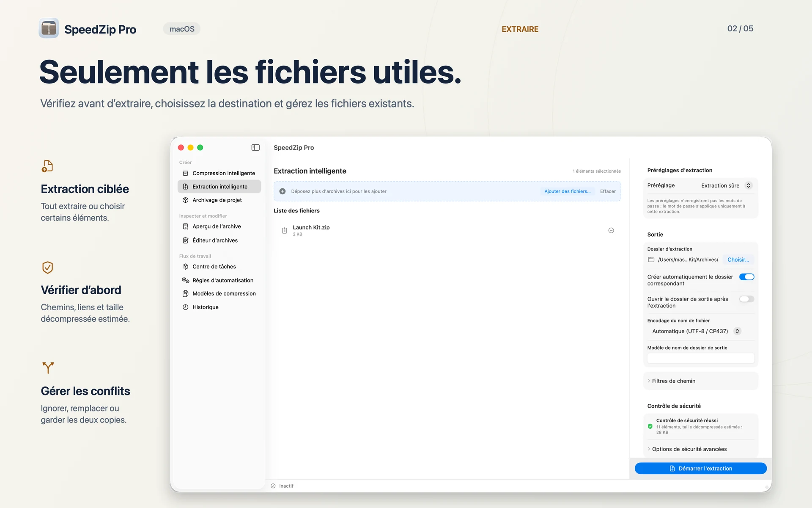Click Ajouter des fichiers button
Image resolution: width=812 pixels, height=508 pixels.
point(567,191)
